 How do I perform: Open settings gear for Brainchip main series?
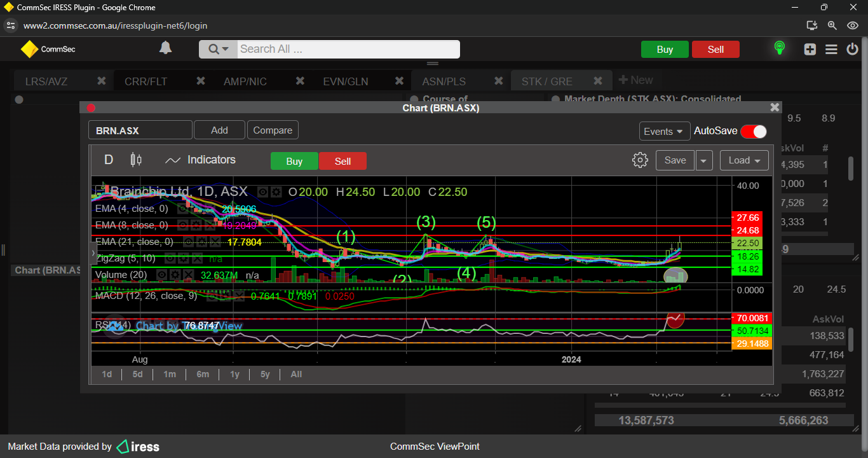point(276,191)
